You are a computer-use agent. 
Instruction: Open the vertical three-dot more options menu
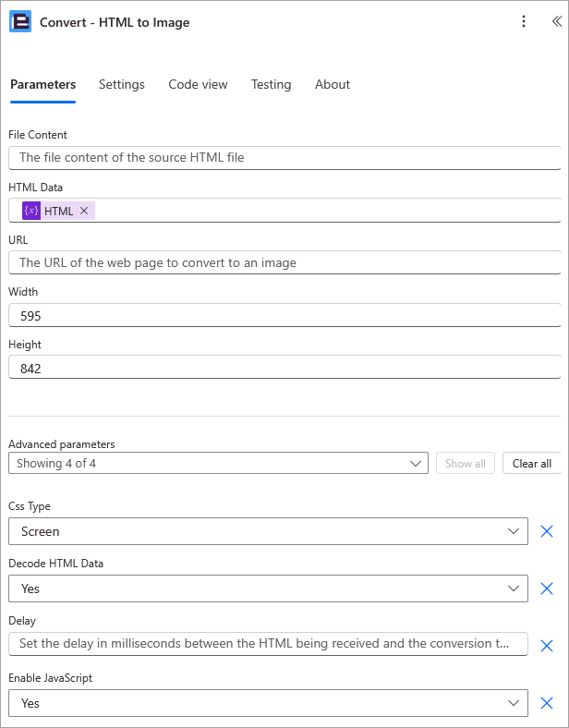tap(524, 22)
